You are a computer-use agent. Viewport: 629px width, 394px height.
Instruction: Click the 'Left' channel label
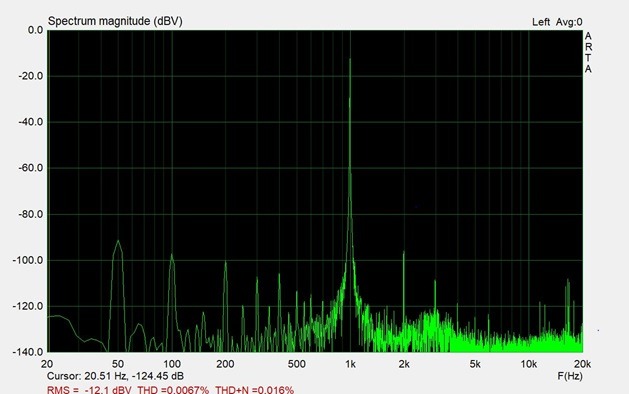pyautogui.click(x=541, y=22)
